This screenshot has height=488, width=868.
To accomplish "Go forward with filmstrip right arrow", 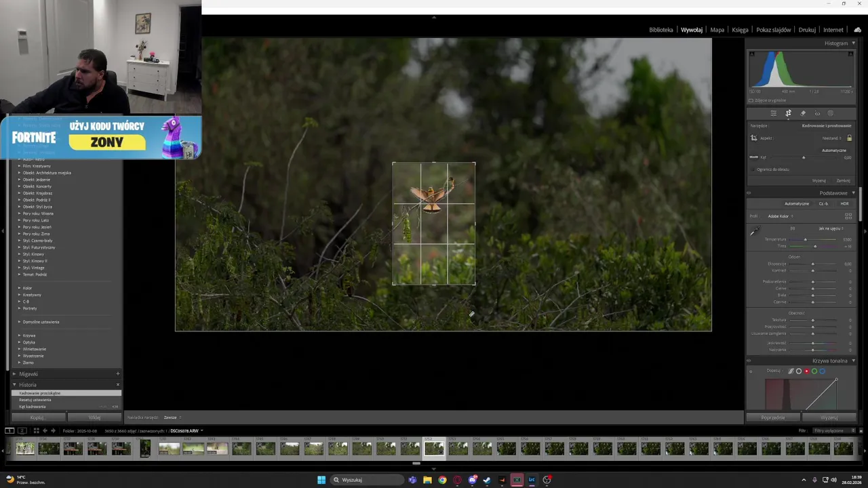I will click(x=53, y=431).
